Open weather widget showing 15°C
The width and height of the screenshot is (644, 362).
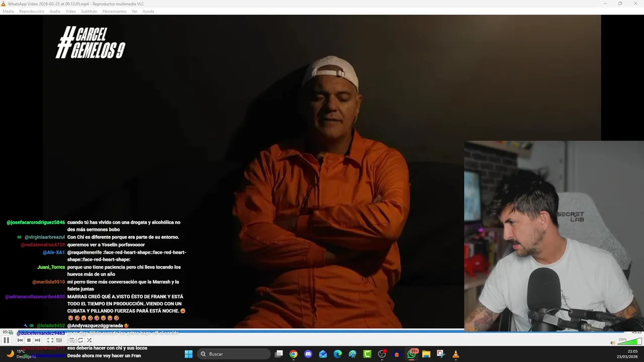click(x=21, y=354)
